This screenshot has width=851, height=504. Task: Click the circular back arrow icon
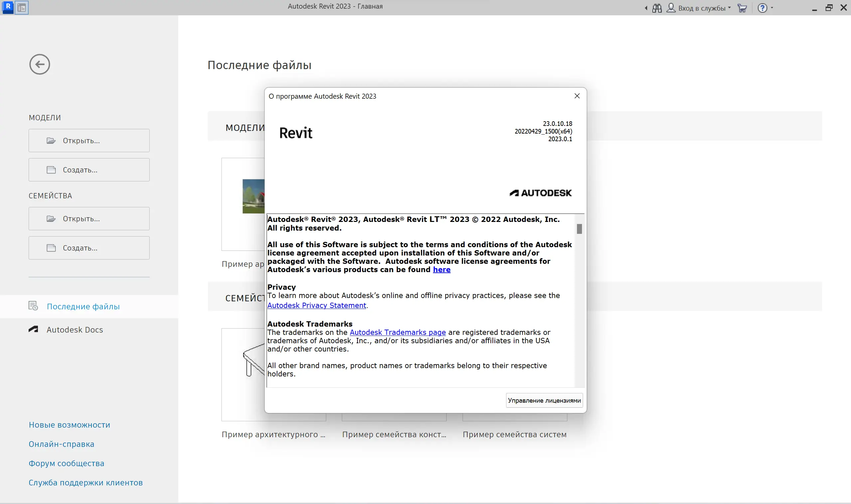click(x=40, y=64)
